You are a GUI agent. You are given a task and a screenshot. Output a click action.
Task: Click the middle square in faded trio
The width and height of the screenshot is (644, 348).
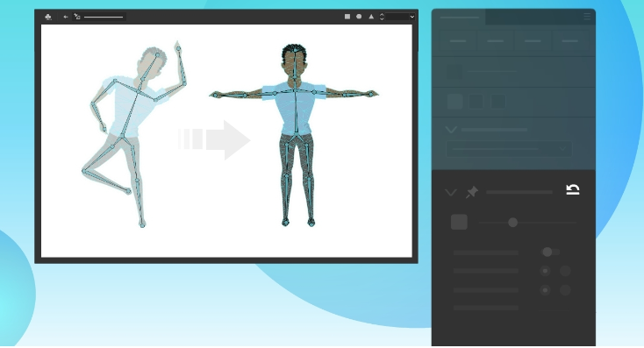click(x=476, y=102)
